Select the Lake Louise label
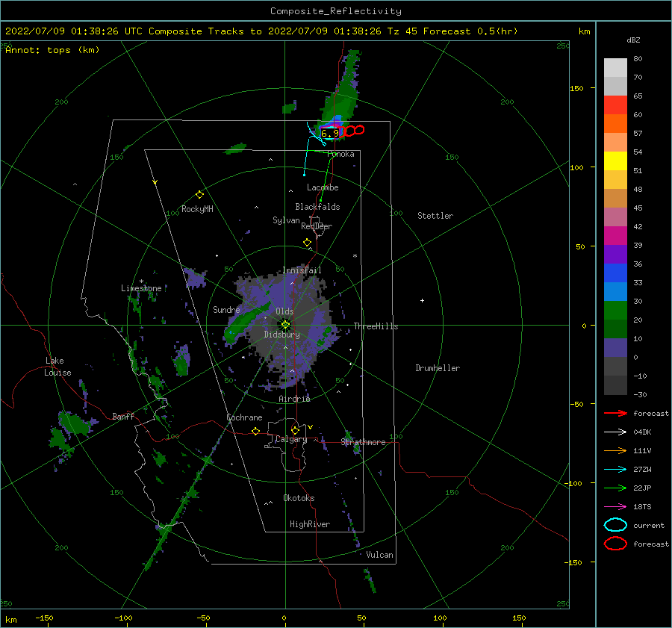 57,367
